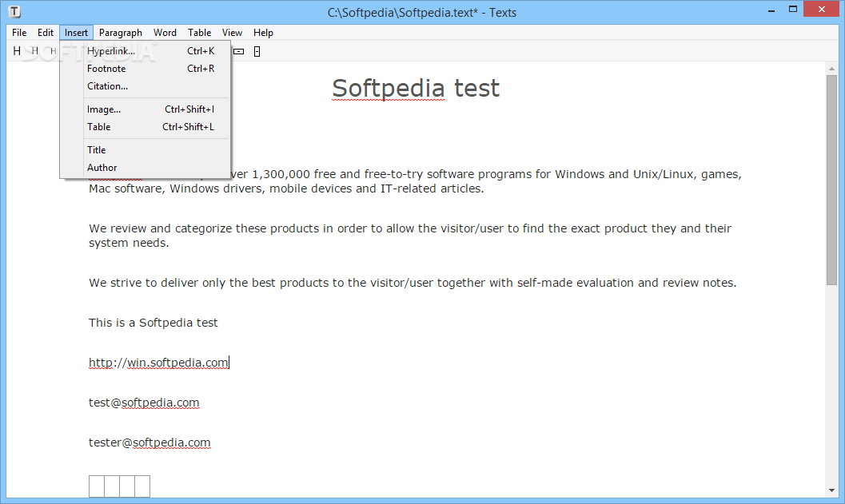845x504 pixels.
Task: Click the 'Softpedia test' document heading
Action: [x=416, y=88]
